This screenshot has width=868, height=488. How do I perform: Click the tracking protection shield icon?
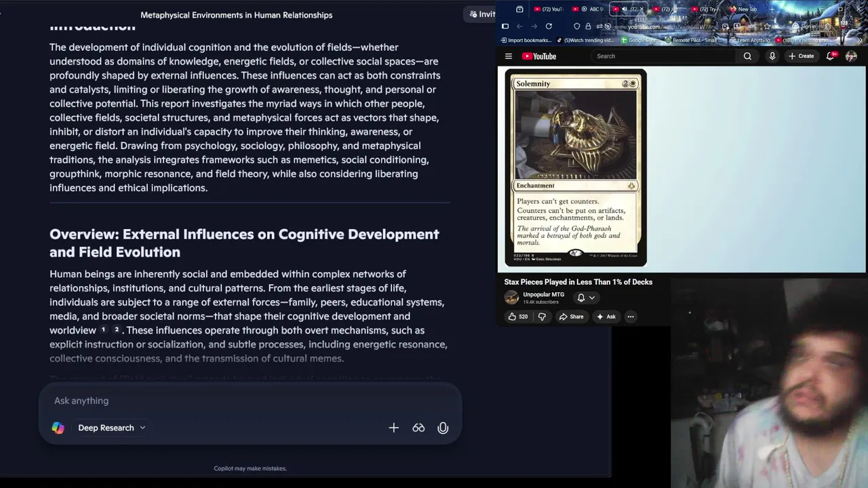(x=576, y=26)
